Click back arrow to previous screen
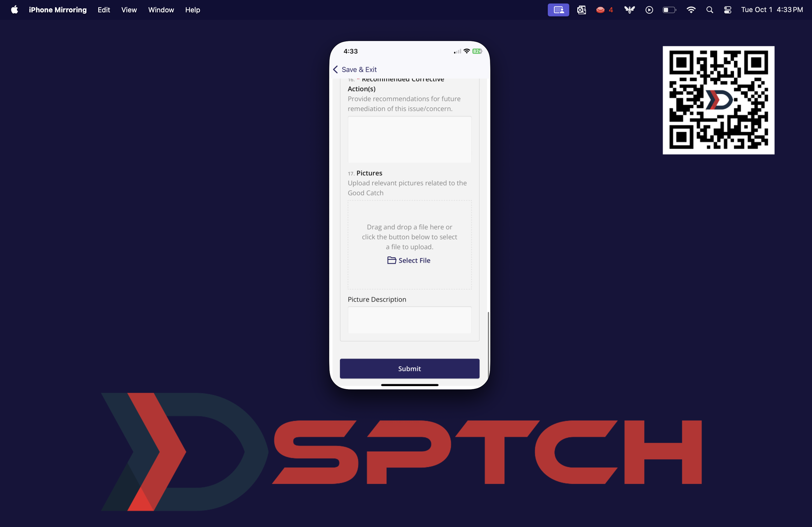The image size is (812, 527). [x=336, y=69]
